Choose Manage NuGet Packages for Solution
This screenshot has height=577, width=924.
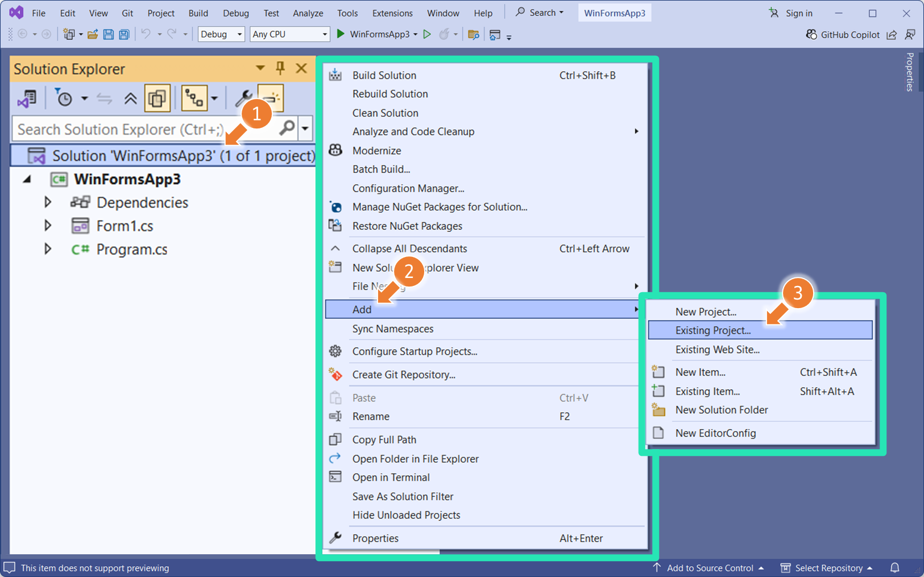pyautogui.click(x=485, y=207)
